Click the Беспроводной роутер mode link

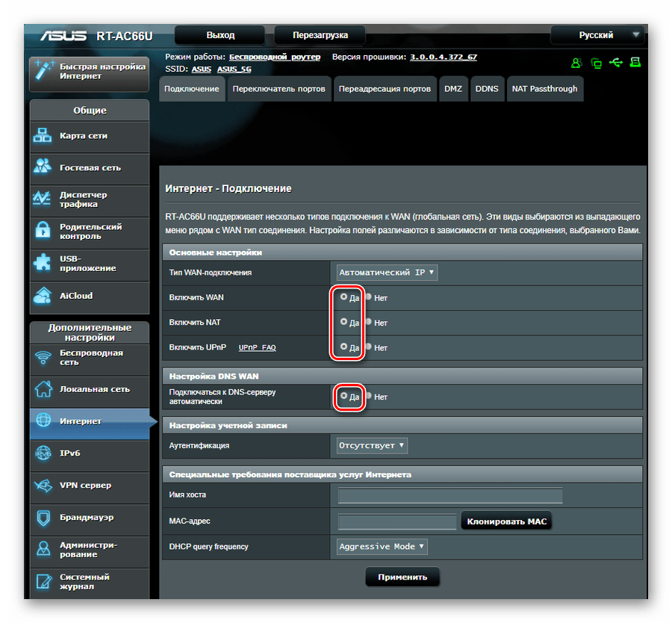(x=275, y=57)
